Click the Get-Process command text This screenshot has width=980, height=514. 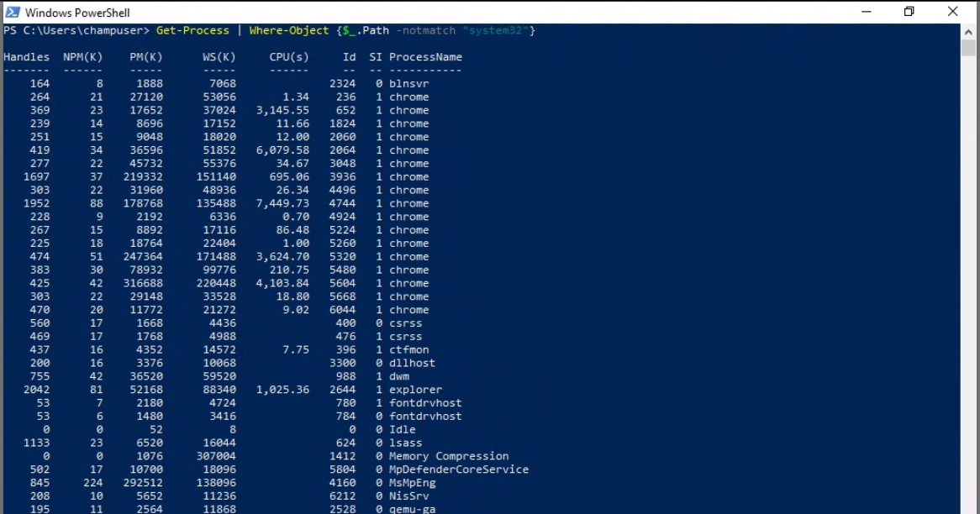click(x=192, y=30)
